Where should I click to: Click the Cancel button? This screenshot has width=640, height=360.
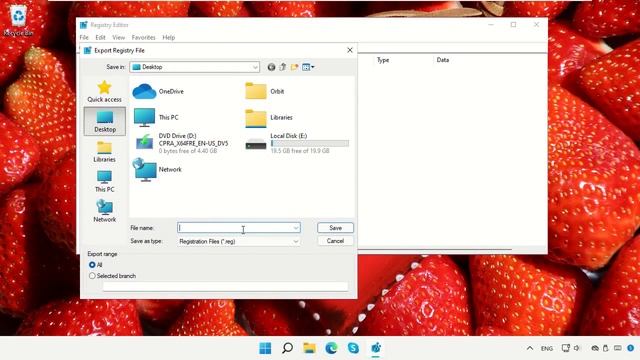[x=335, y=241]
